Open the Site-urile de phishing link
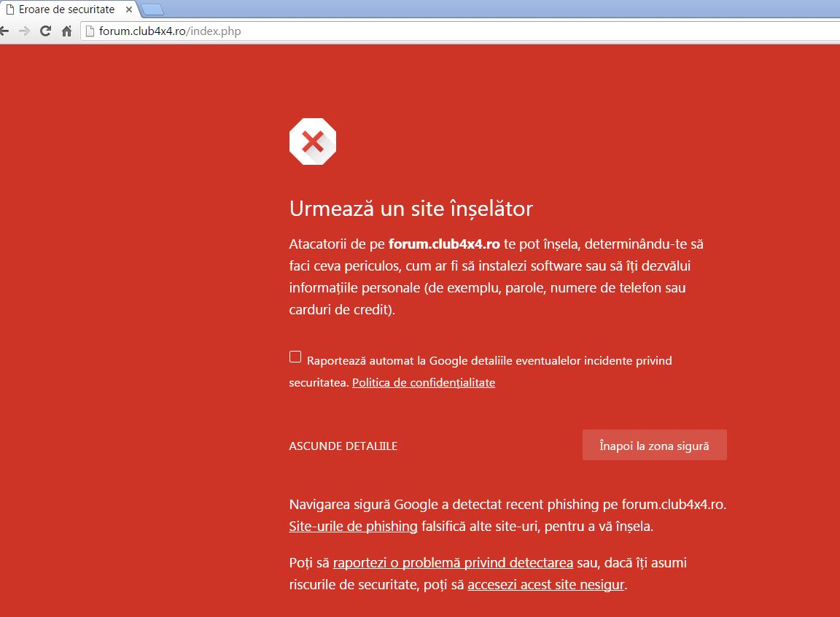This screenshot has width=840, height=617. point(353,526)
